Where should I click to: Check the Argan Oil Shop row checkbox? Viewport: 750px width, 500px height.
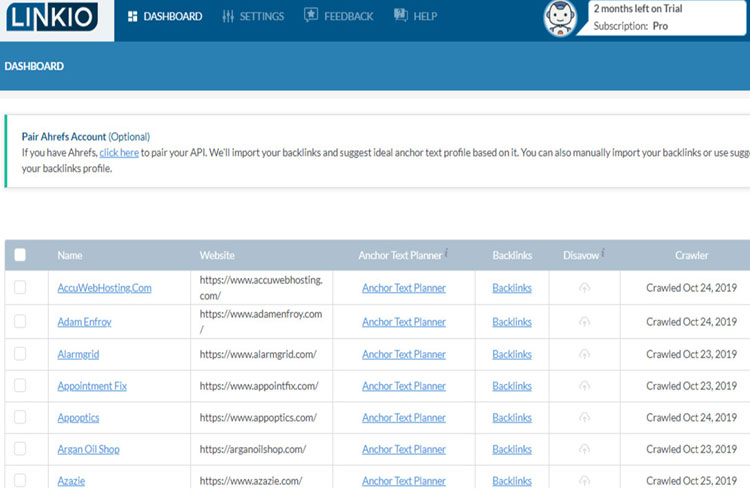pos(20,448)
